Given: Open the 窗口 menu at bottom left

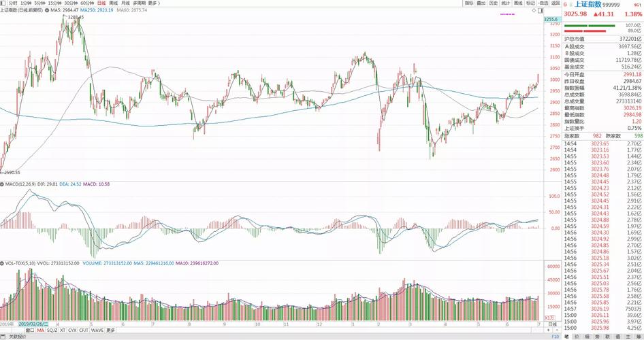Looking at the screenshot, I should pos(28,330).
